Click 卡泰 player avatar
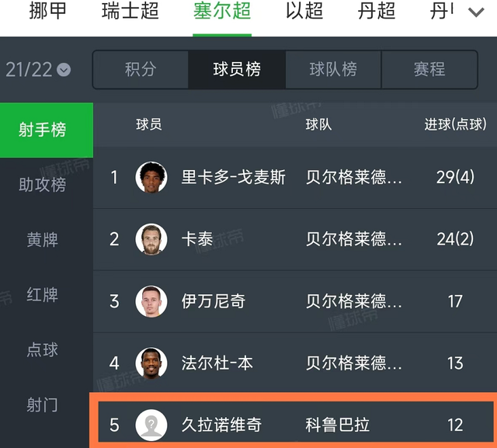497x448 pixels. [x=151, y=239]
